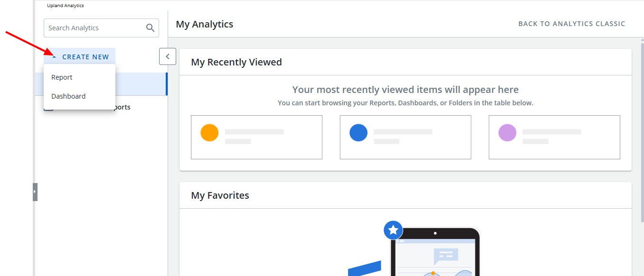Select Report from the Create New menu

click(x=62, y=77)
